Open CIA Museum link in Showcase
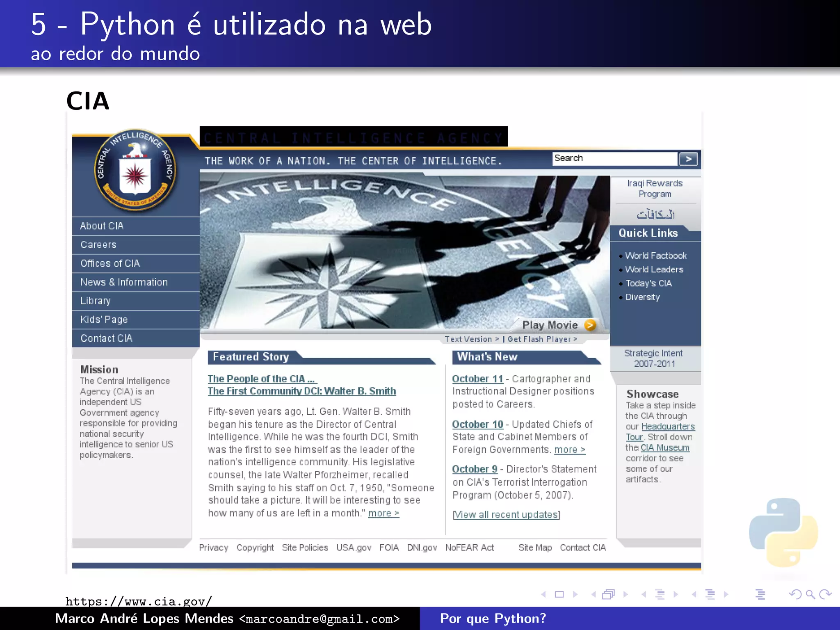 (x=665, y=448)
